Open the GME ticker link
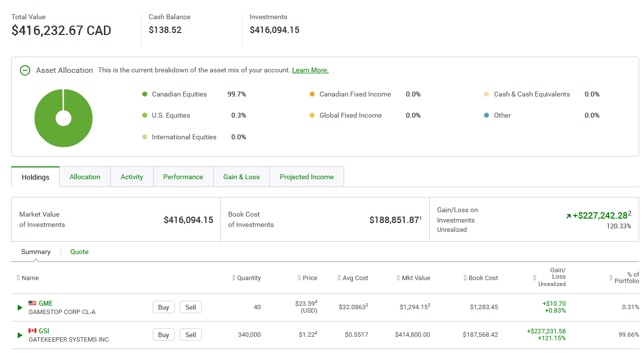644x353 pixels. point(46,304)
